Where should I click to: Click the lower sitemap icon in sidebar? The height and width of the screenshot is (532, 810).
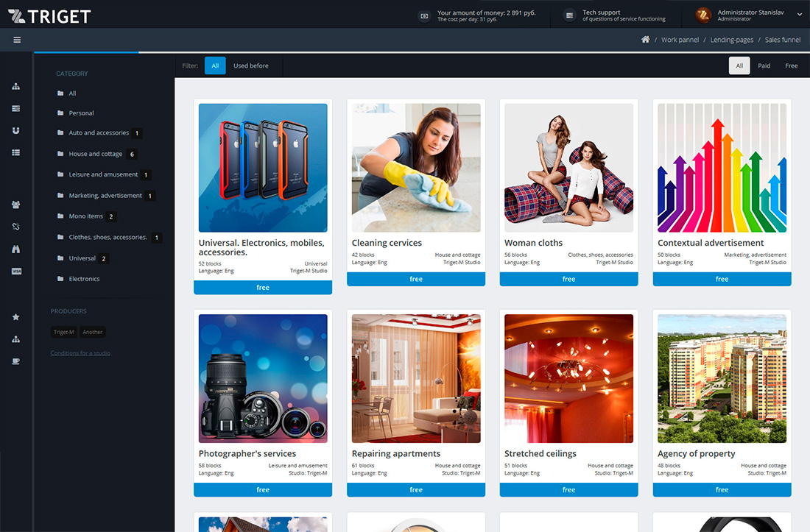[16, 339]
